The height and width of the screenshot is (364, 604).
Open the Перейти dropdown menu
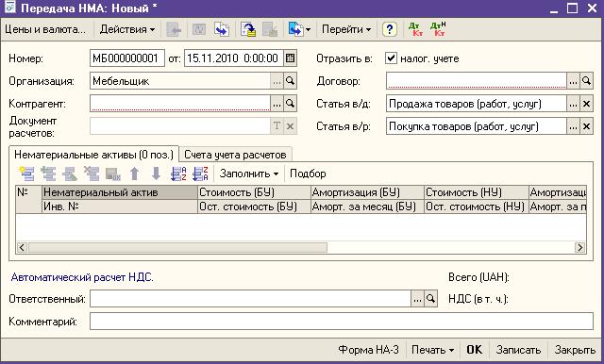[x=346, y=29]
